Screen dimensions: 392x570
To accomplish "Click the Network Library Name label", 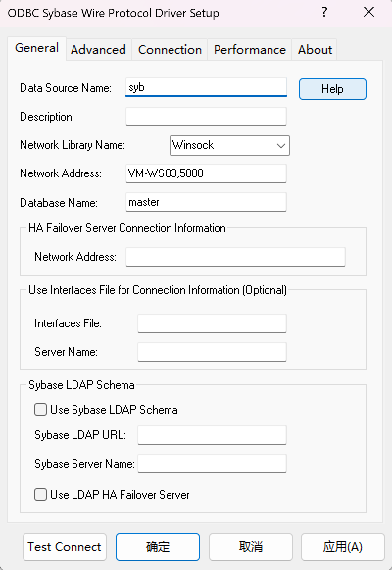I will [73, 145].
